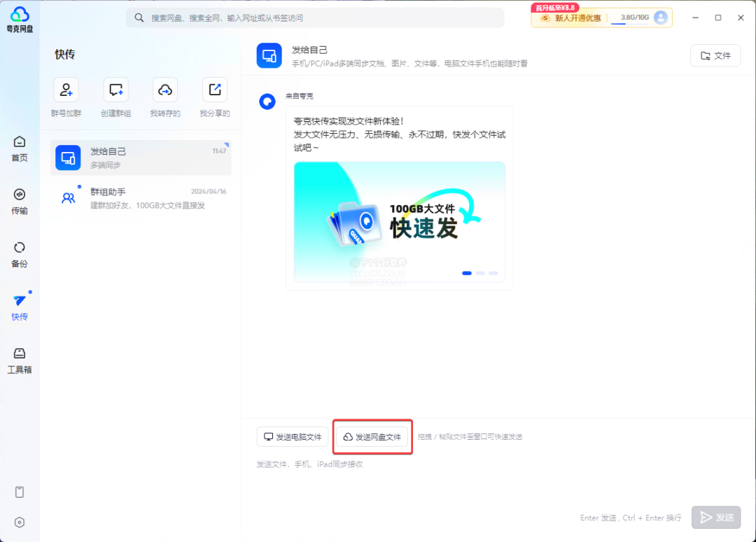Open 我分享的 shared files icon
This screenshot has width=756, height=542.
pos(215,90)
